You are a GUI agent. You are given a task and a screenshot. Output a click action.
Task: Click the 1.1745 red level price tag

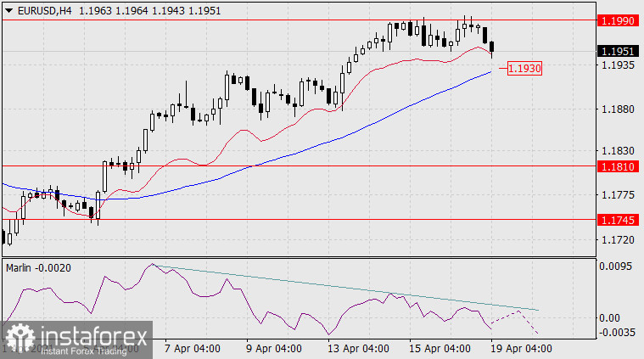(619, 219)
